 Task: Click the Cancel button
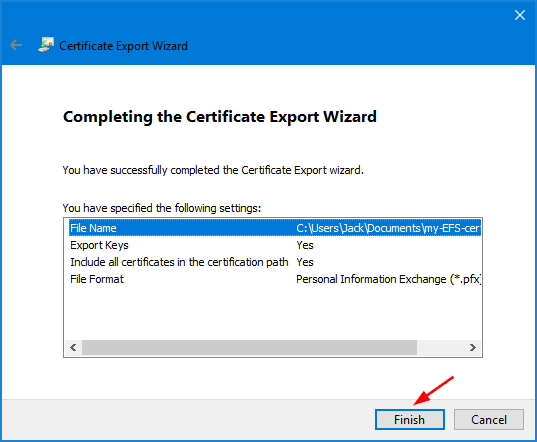coord(489,419)
